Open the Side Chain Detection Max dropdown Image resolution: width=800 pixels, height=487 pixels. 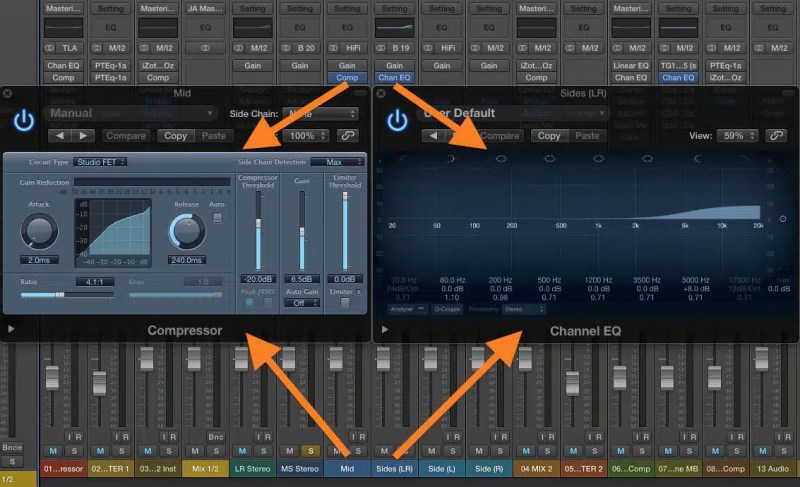pos(337,162)
